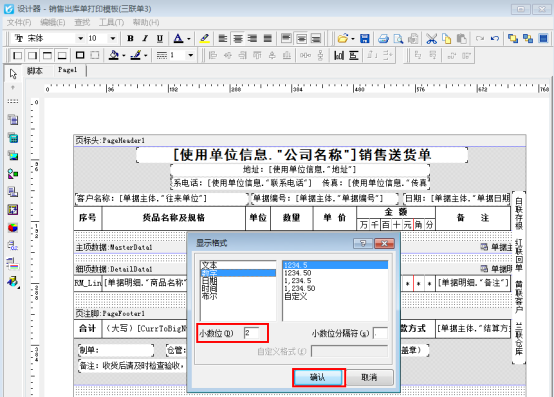Image resolution: width=554 pixels, height=397 pixels.
Task: Toggle underline formatting button
Action: coord(160,38)
